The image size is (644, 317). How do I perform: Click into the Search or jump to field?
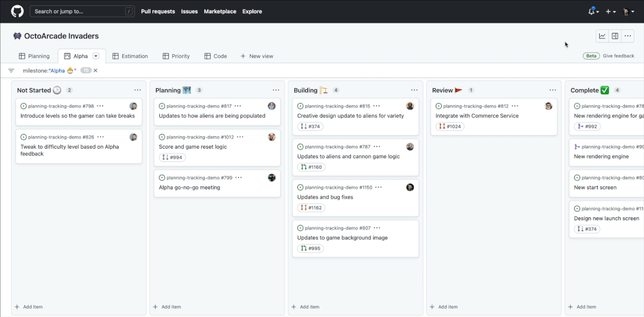pyautogui.click(x=82, y=11)
